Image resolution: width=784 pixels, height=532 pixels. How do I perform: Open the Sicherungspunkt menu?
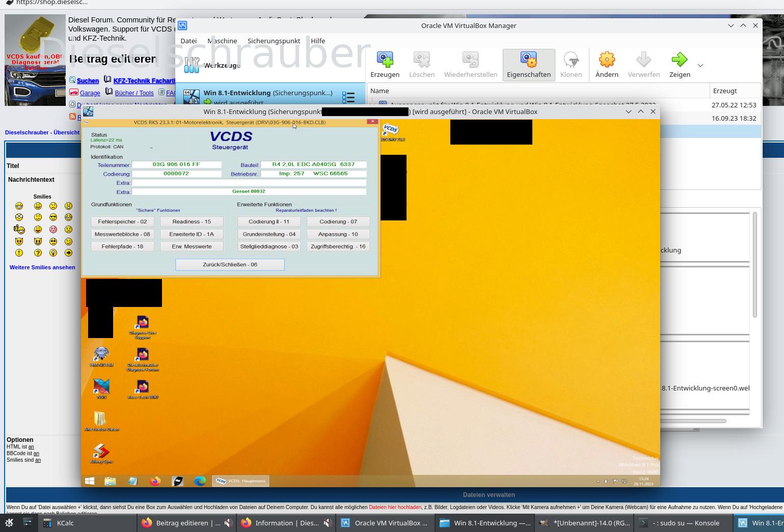[274, 41]
